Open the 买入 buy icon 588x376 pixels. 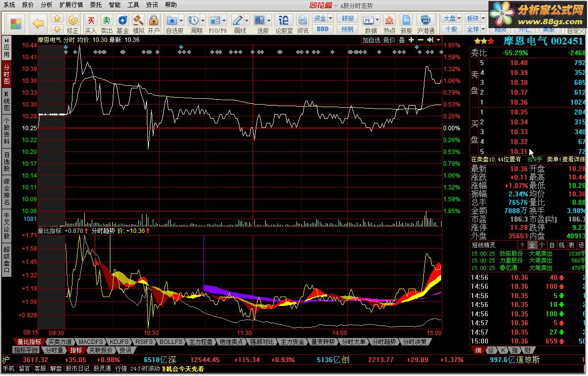91,24
